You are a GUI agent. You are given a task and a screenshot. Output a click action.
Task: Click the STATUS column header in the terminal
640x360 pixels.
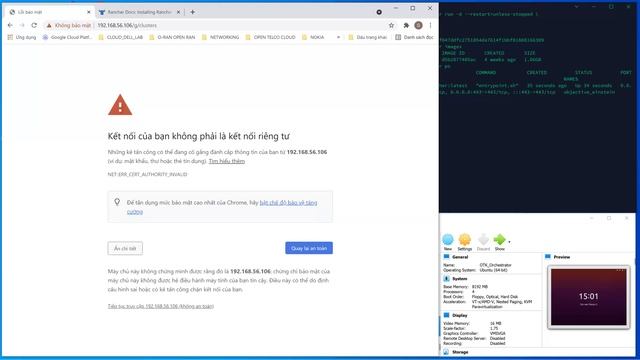coord(583,73)
